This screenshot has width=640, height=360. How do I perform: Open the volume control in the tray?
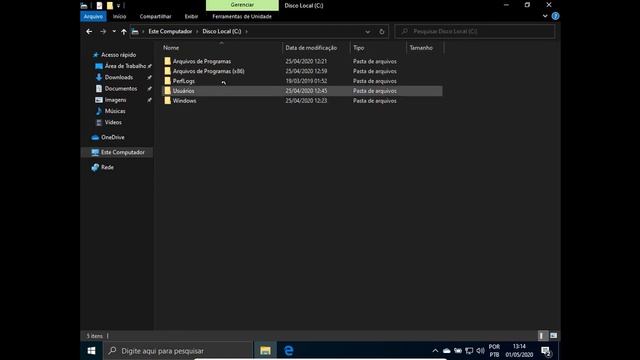(x=480, y=351)
